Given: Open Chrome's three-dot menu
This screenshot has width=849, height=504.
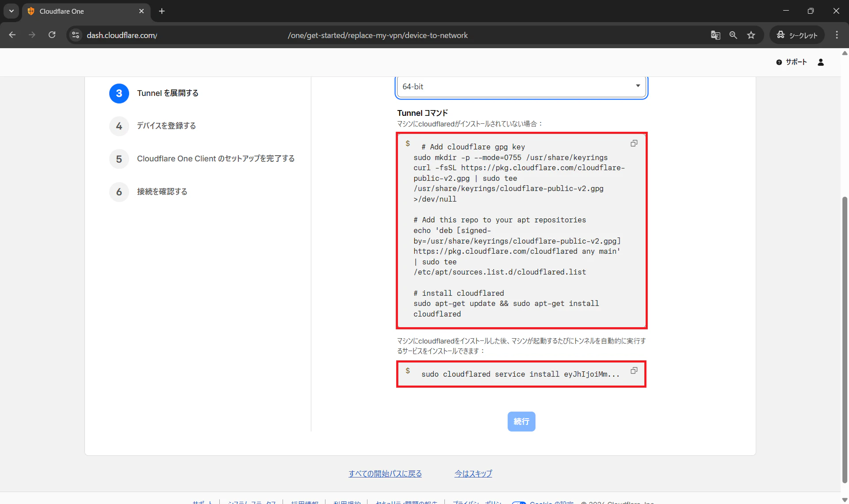Looking at the screenshot, I should click(837, 35).
